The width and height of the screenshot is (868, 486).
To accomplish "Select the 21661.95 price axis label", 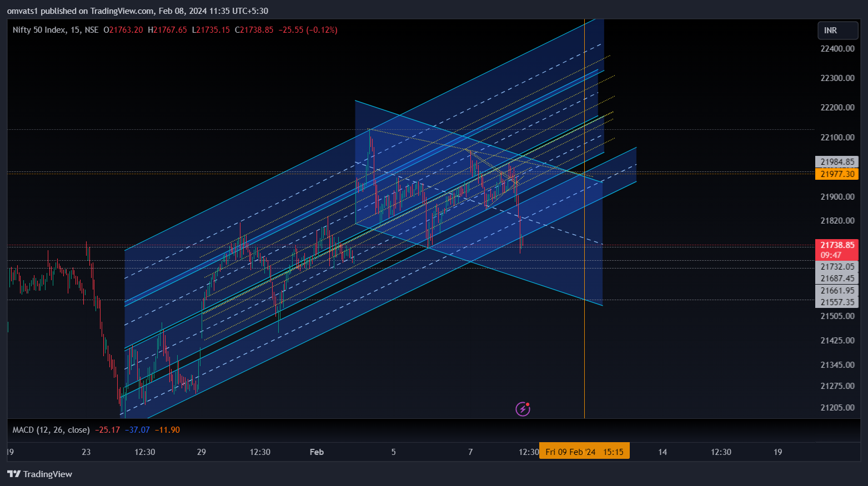I will (x=837, y=291).
